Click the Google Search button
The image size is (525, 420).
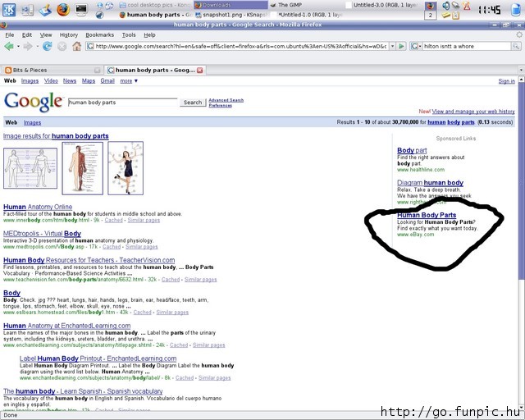(193, 103)
